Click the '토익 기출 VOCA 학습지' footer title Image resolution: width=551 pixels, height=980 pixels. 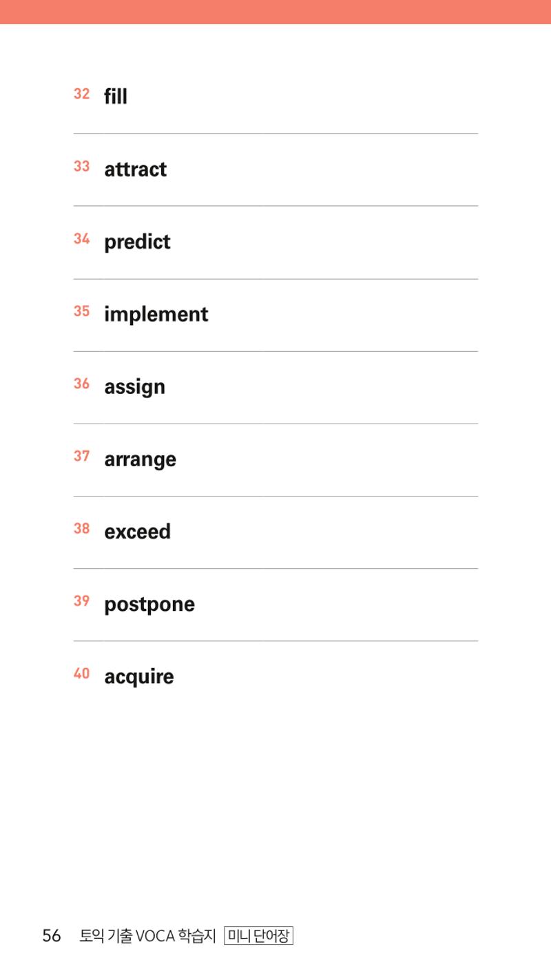pos(147,936)
